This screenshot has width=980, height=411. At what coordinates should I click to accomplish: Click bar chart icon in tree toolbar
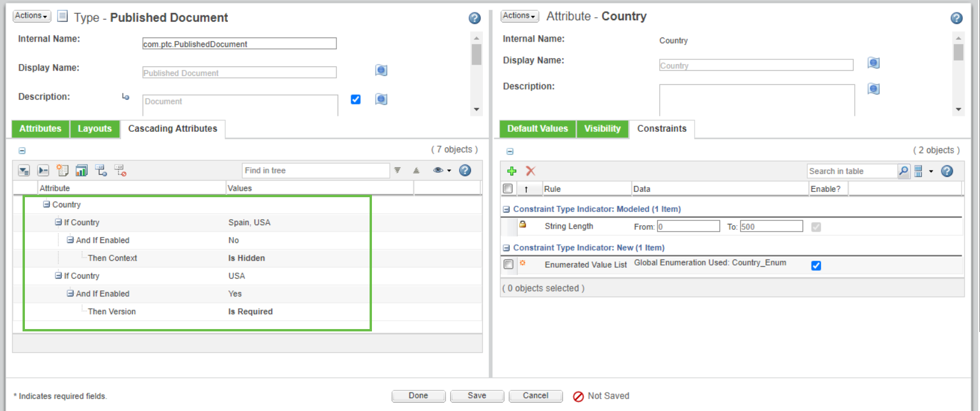[x=81, y=170]
